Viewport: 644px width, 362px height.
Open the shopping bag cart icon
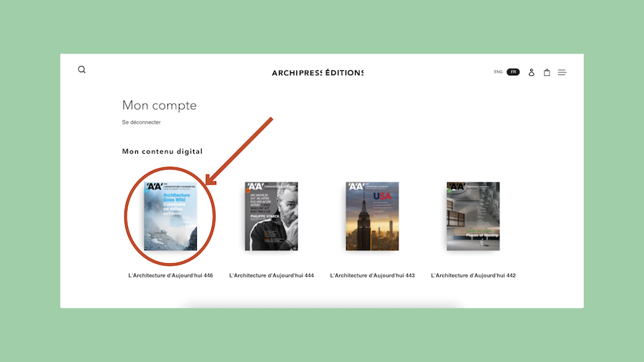point(547,72)
